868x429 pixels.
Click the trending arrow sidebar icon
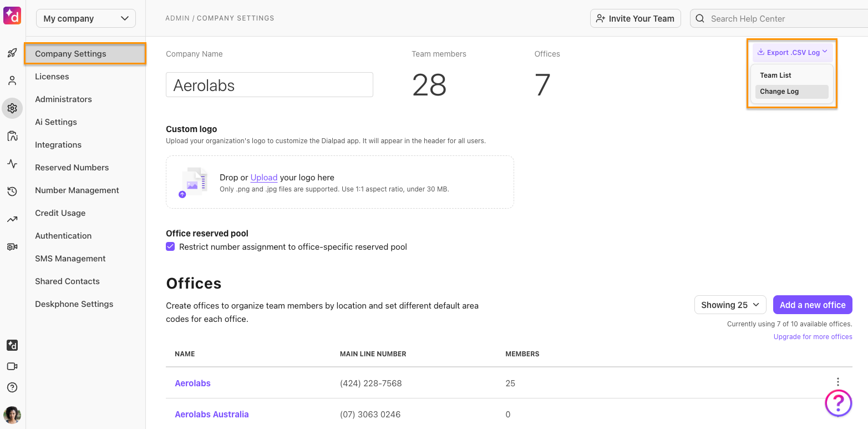click(x=12, y=219)
